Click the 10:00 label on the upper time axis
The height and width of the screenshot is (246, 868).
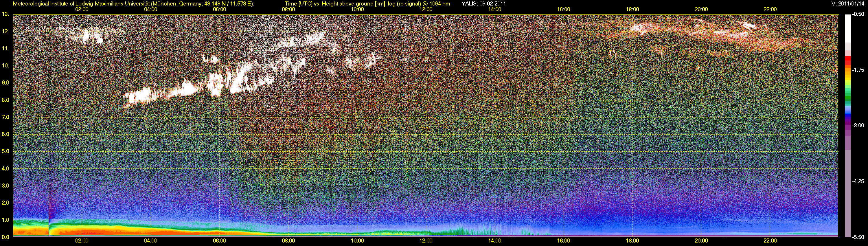point(357,10)
